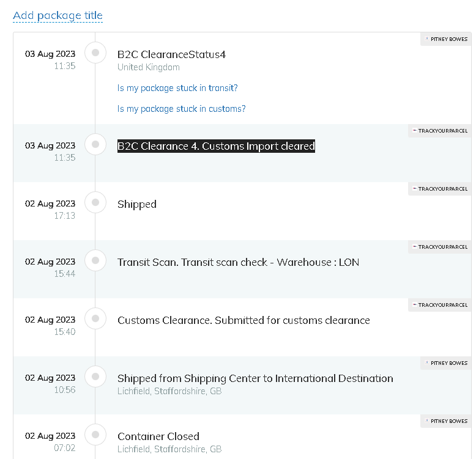476x459 pixels.
Task: Select timeline dot for B2C ClearanceStatus4 event
Action: 95,53
